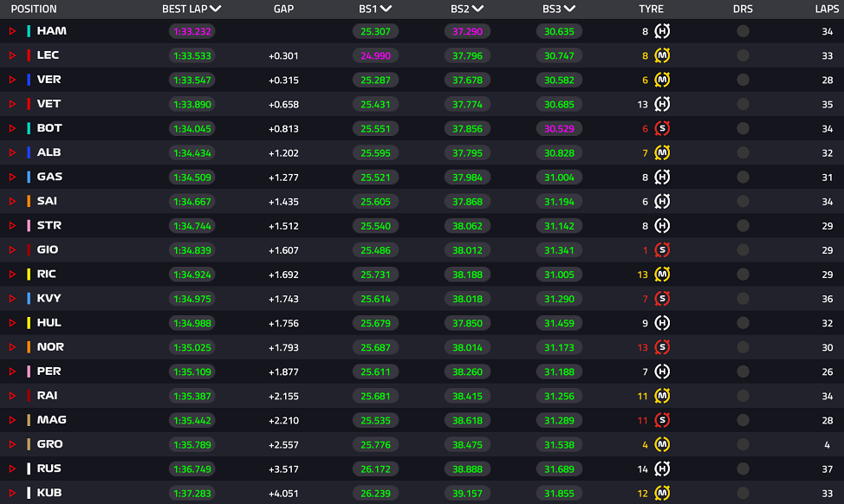This screenshot has width=844, height=504.
Task: Click Giovinazzi's soft tyre icon
Action: [662, 250]
